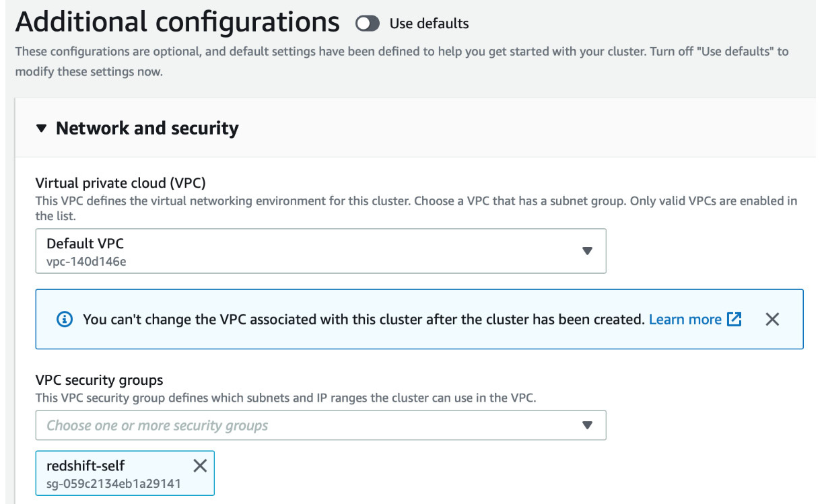Click the "Use defaults" label text
Viewport: 822px width, 504px height.
pyautogui.click(x=429, y=24)
